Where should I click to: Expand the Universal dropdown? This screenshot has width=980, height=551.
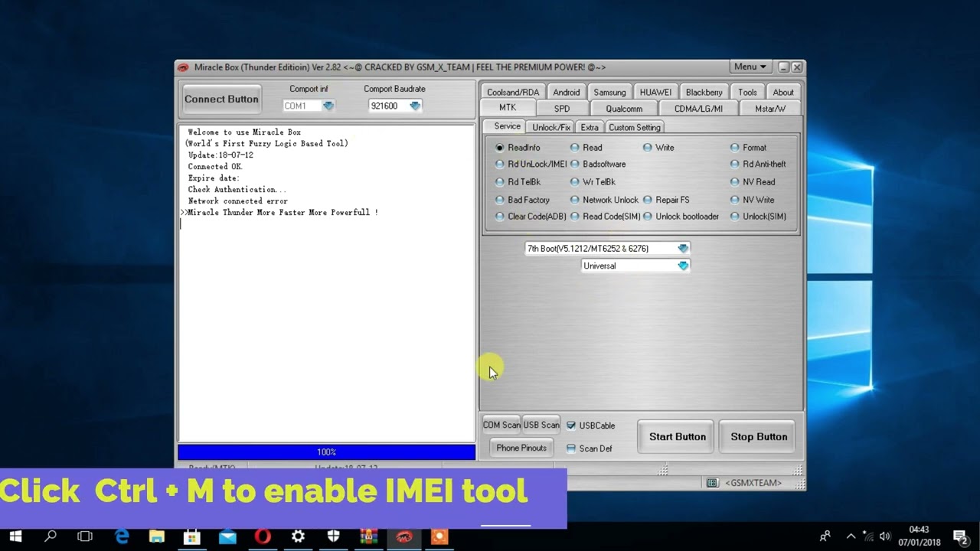point(683,266)
